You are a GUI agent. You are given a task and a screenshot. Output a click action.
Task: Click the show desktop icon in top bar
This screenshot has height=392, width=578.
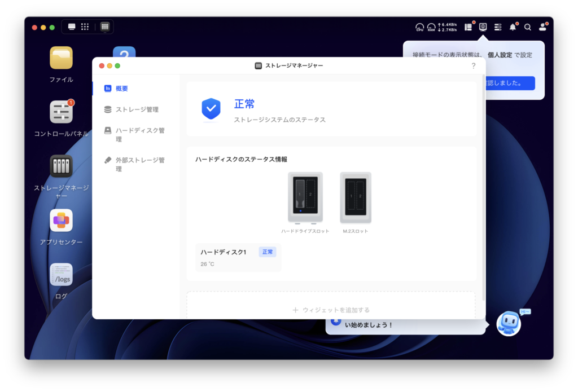click(72, 27)
